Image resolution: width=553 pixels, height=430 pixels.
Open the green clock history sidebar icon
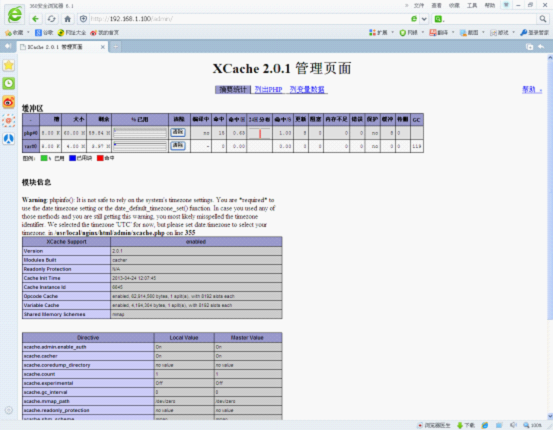click(9, 84)
